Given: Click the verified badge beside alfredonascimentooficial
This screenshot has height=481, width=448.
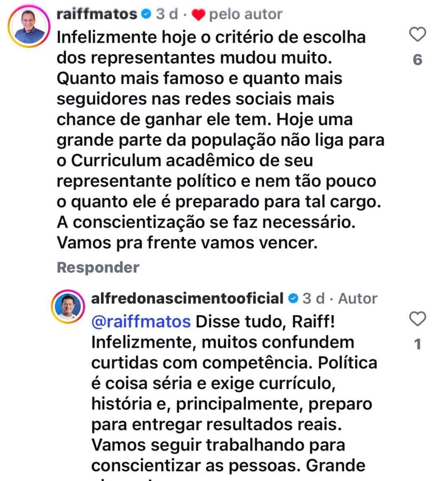Looking at the screenshot, I should (292, 298).
